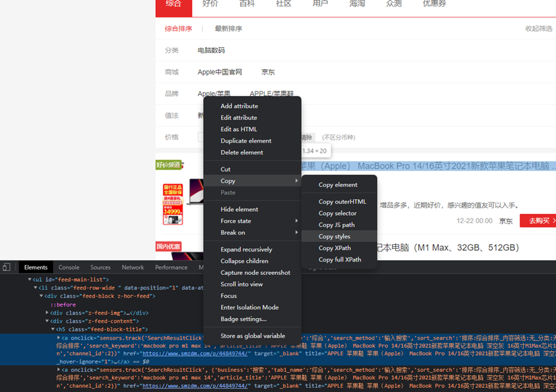This screenshot has width=556, height=392.
Task: Switch to the 用户 tab
Action: click(x=320, y=4)
